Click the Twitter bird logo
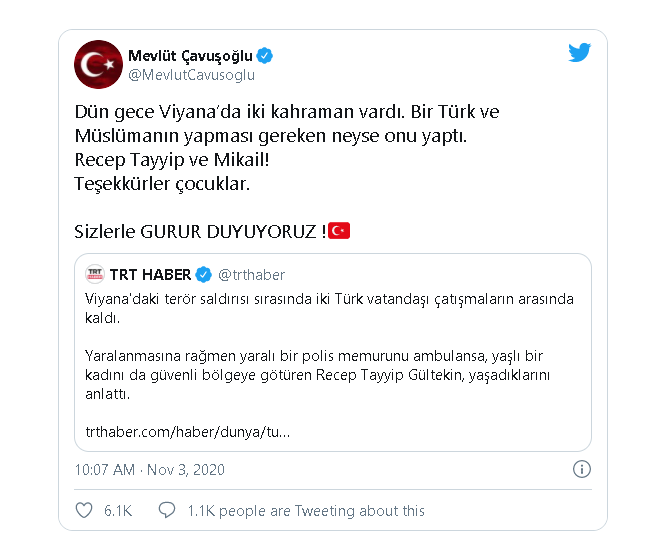The image size is (670, 552). coord(580,53)
